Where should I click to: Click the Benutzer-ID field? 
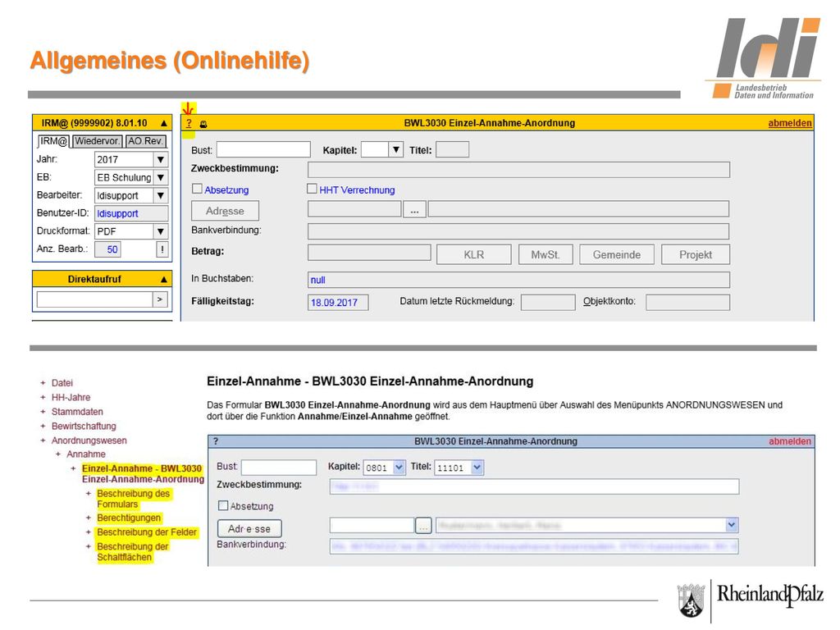tap(131, 213)
